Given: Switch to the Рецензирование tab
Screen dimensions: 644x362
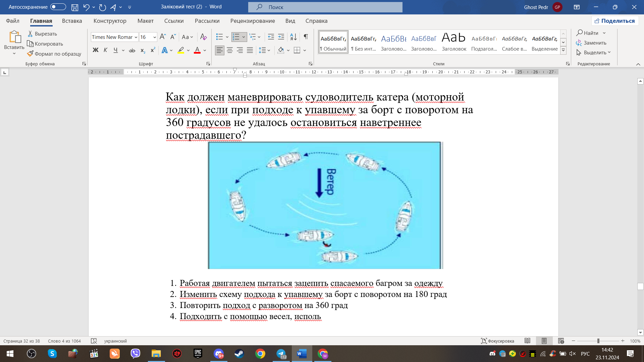Looking at the screenshot, I should pyautogui.click(x=253, y=21).
